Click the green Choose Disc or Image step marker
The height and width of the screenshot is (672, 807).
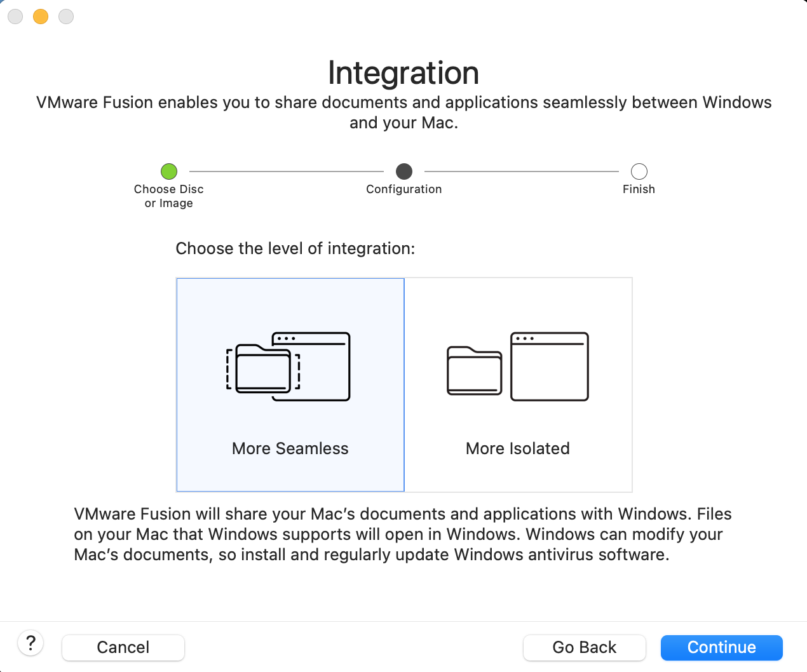pyautogui.click(x=169, y=171)
